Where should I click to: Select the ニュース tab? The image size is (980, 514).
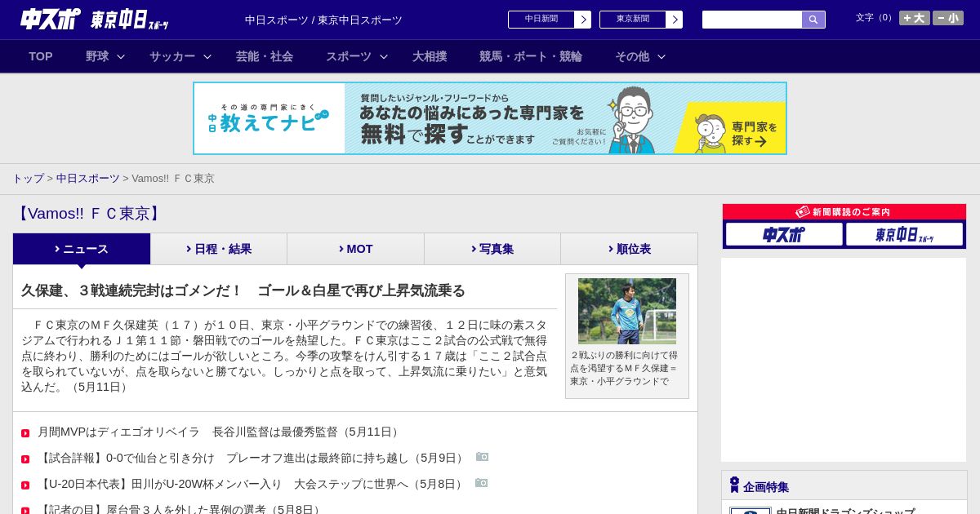pyautogui.click(x=82, y=249)
